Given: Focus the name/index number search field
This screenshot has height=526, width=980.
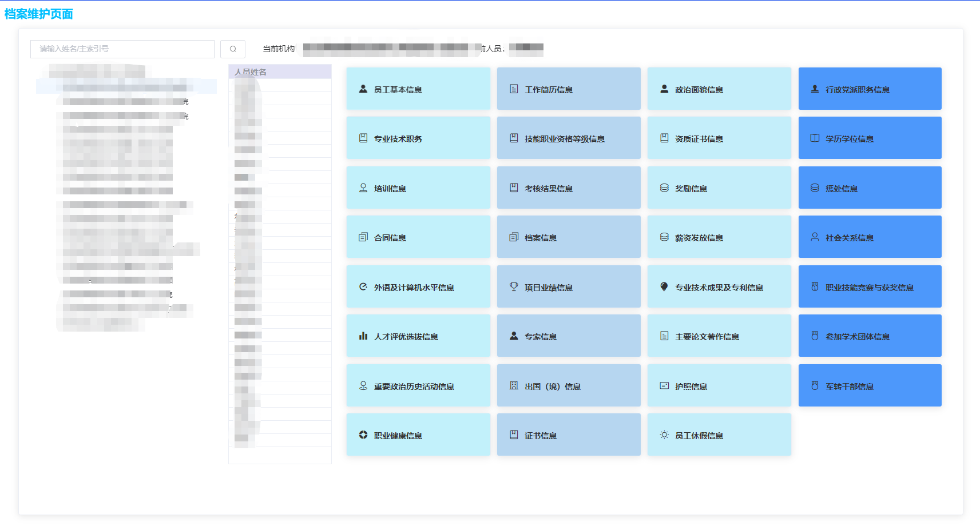Looking at the screenshot, I should point(122,49).
